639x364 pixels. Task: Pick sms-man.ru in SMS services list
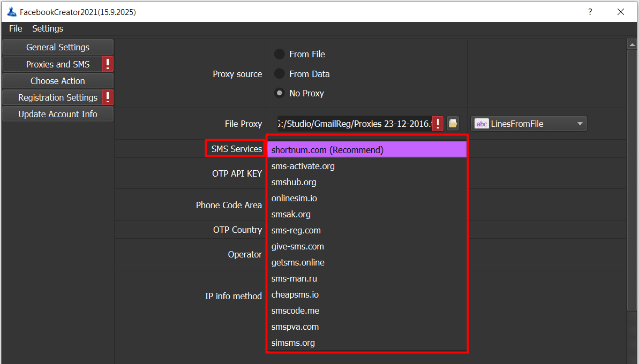pos(367,278)
